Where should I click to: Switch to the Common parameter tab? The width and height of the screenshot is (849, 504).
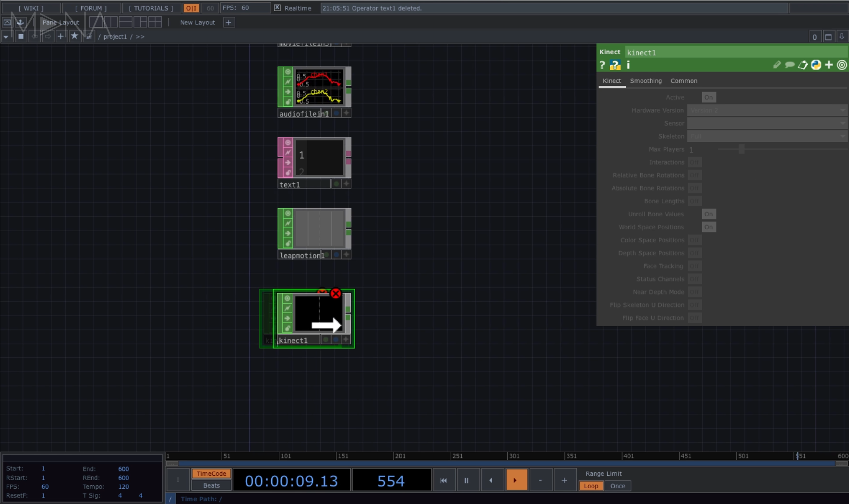tap(684, 81)
